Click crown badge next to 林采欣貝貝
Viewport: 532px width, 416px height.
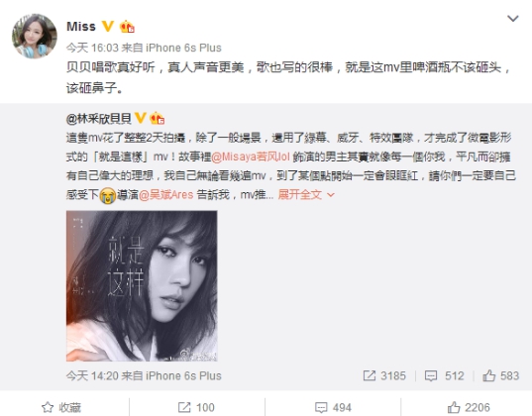pos(157,118)
